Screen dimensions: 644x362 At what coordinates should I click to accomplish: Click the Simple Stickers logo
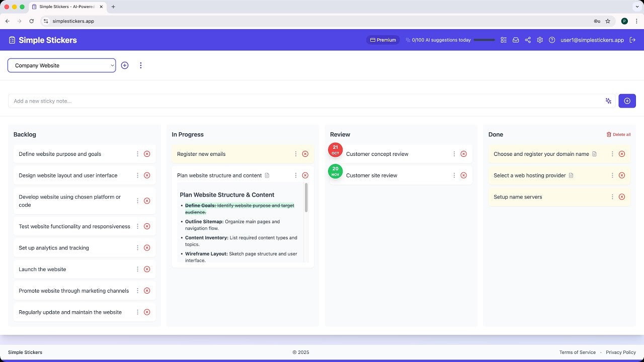pos(43,40)
